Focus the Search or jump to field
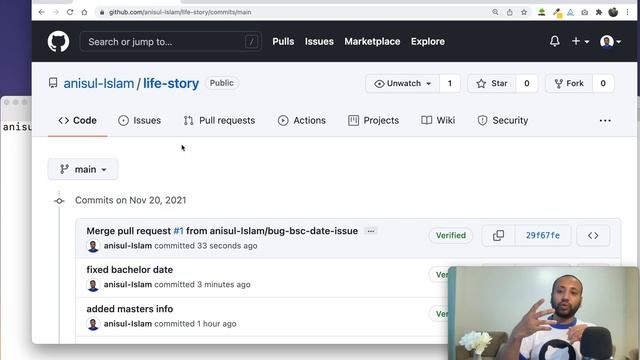 [171, 42]
